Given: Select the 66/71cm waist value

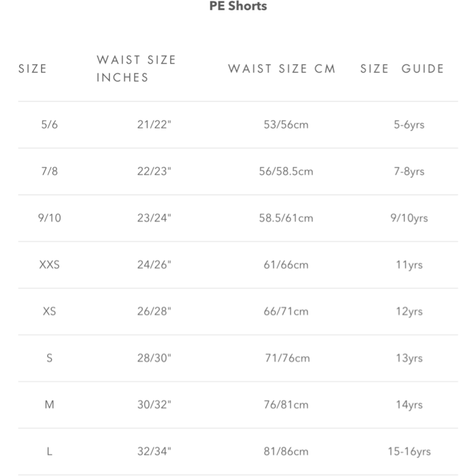Looking at the screenshot, I should tap(286, 311).
